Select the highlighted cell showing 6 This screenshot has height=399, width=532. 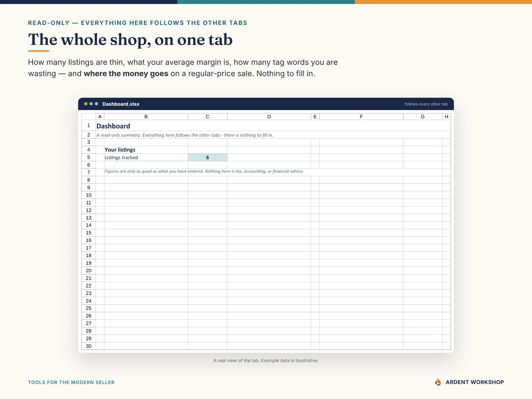[207, 157]
